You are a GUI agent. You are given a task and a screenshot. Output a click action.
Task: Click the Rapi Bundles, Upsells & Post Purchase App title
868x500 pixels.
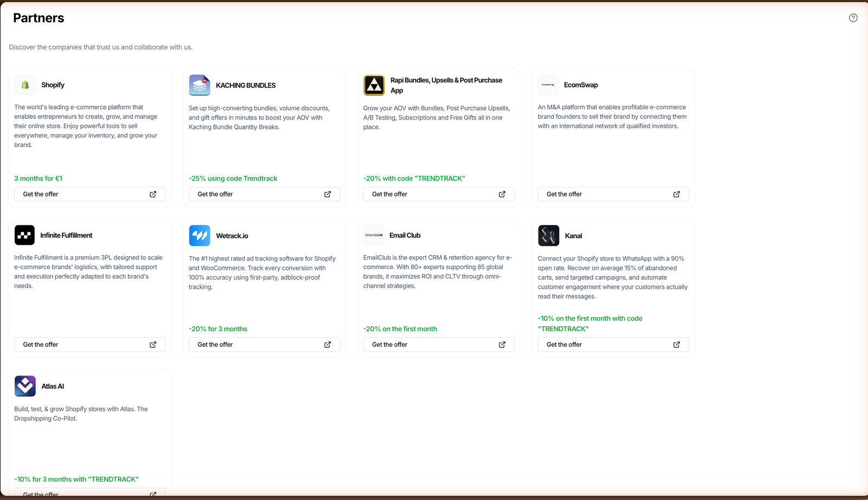click(446, 85)
